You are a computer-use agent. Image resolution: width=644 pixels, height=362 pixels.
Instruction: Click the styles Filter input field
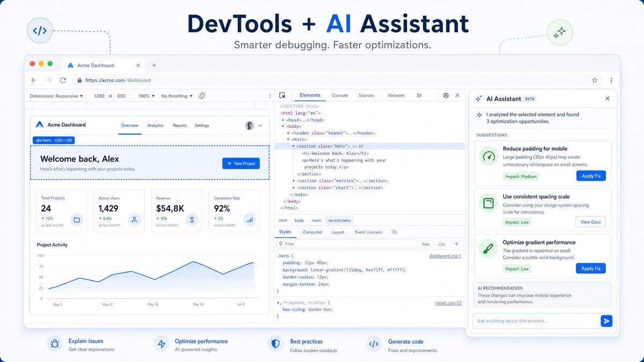pyautogui.click(x=347, y=243)
